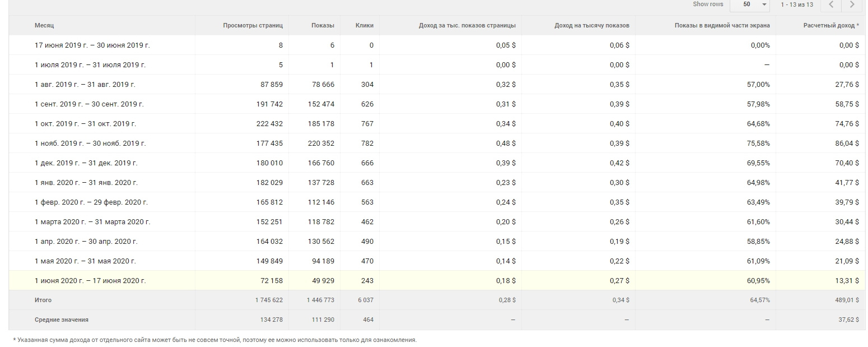Sort by Просмотры страниц column
868x347 pixels.
pyautogui.click(x=253, y=25)
